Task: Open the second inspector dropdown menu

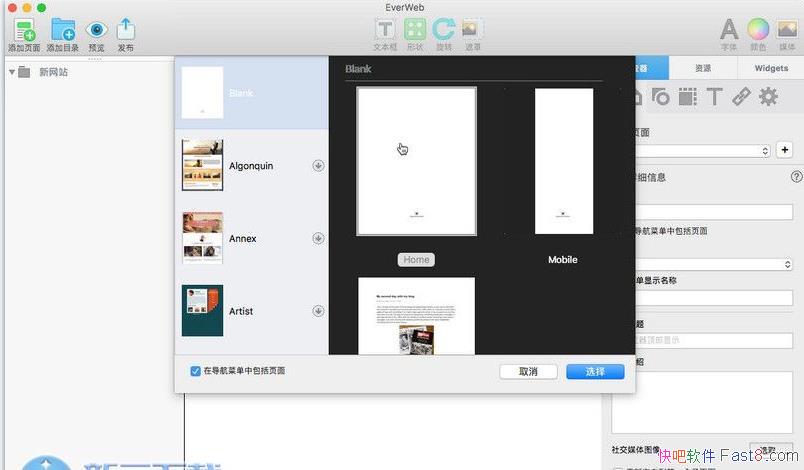Action: tap(714, 264)
